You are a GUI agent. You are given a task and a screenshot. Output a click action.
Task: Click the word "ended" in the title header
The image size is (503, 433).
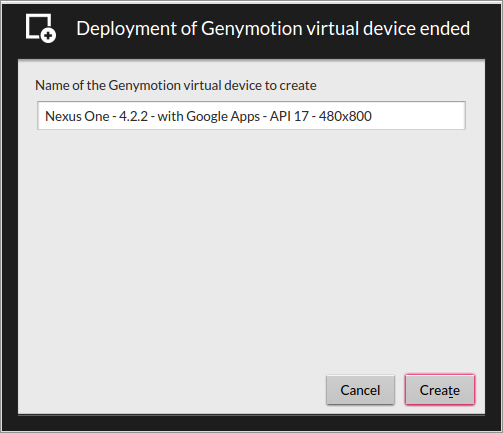tap(445, 28)
